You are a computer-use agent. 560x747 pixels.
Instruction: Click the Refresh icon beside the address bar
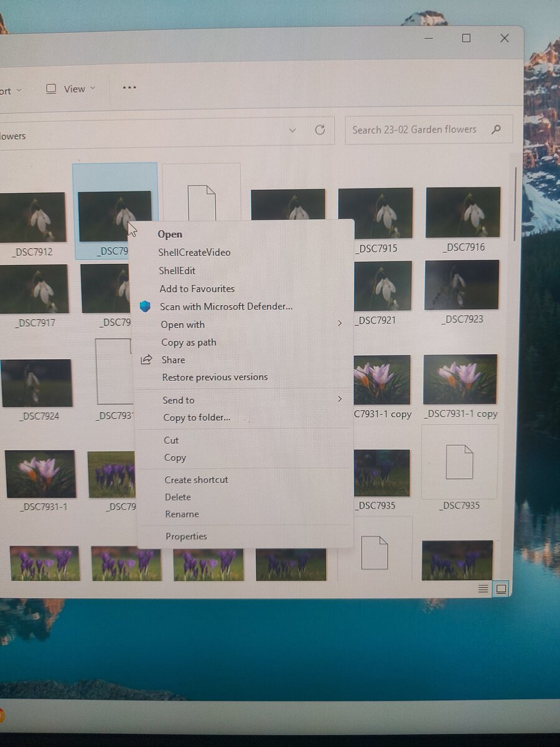[x=320, y=130]
